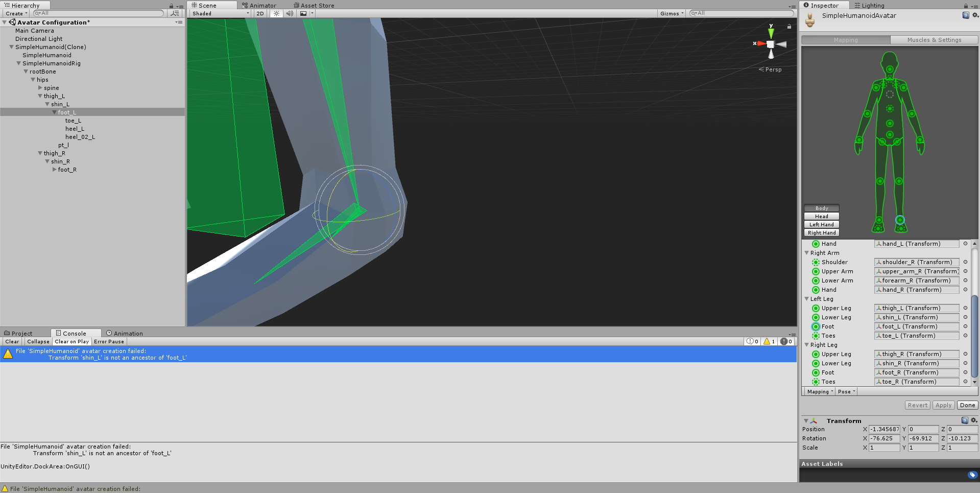Toggle scene gizmo rotation lock
Image resolution: width=980 pixels, height=493 pixels.
pos(789,26)
